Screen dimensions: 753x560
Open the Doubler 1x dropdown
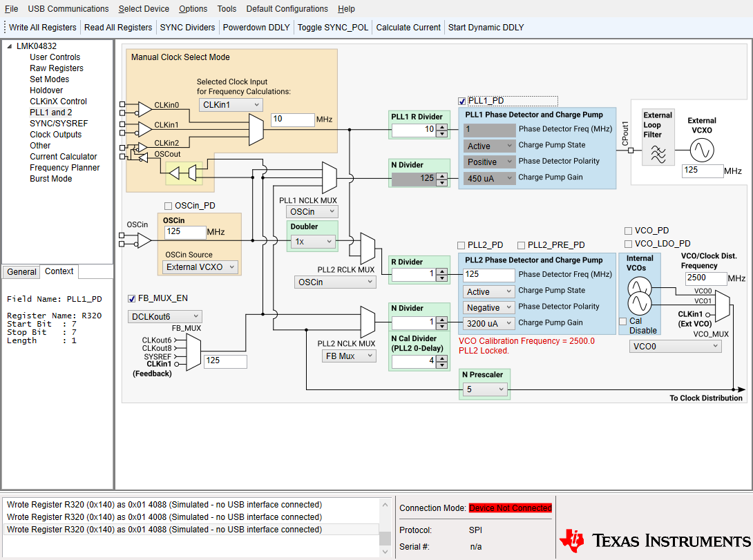(313, 242)
